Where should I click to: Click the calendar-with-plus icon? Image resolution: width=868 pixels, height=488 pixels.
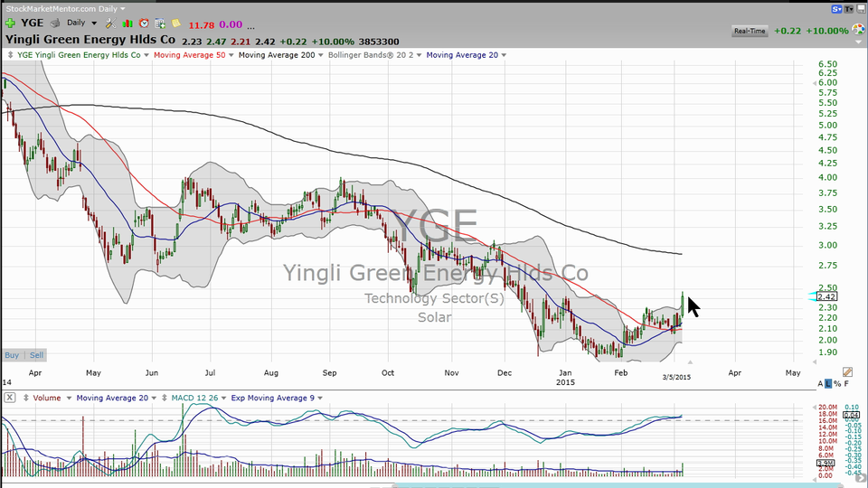point(160,23)
